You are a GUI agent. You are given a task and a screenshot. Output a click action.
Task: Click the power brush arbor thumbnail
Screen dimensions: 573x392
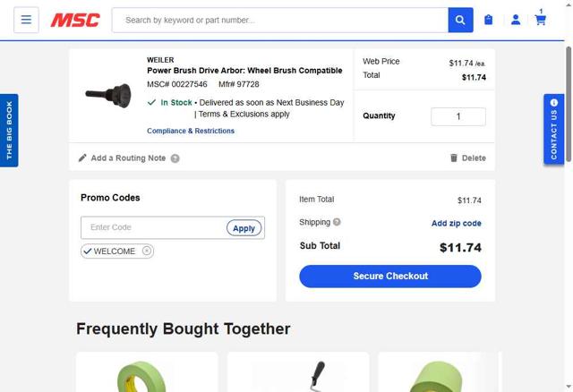(x=108, y=95)
